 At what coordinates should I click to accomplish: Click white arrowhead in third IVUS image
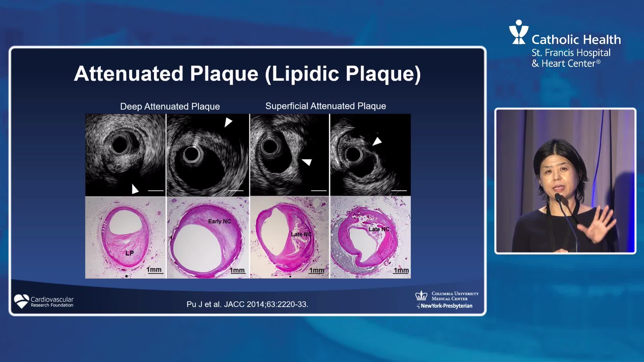[x=307, y=162]
